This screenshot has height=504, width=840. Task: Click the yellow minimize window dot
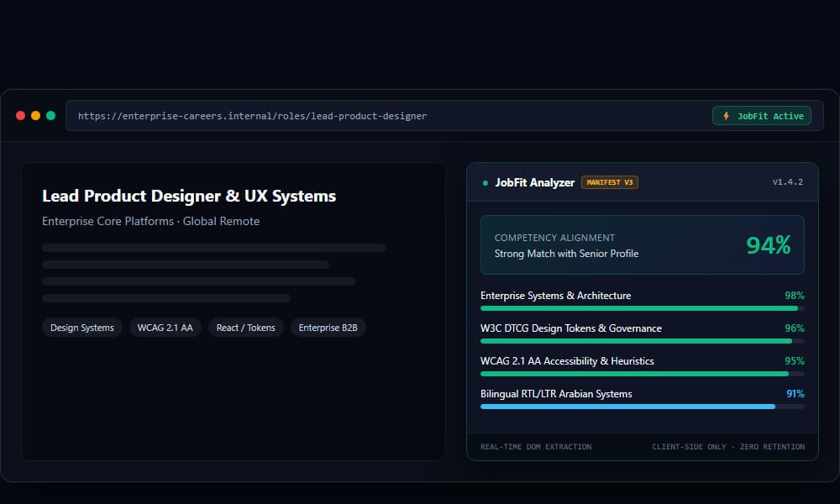(35, 116)
